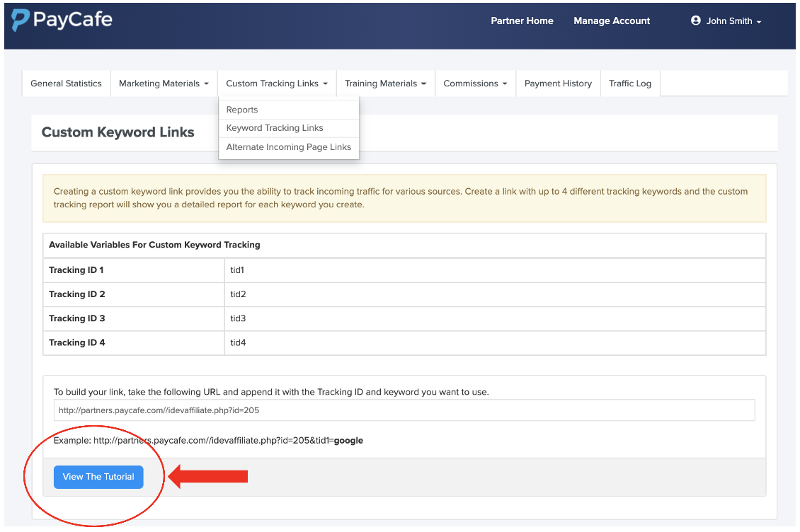Click the View The Tutorial button
800x532 pixels.
pyautogui.click(x=98, y=477)
